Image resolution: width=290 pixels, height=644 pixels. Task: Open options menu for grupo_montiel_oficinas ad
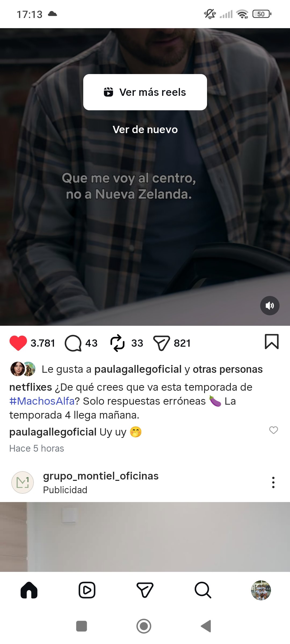[x=273, y=482]
